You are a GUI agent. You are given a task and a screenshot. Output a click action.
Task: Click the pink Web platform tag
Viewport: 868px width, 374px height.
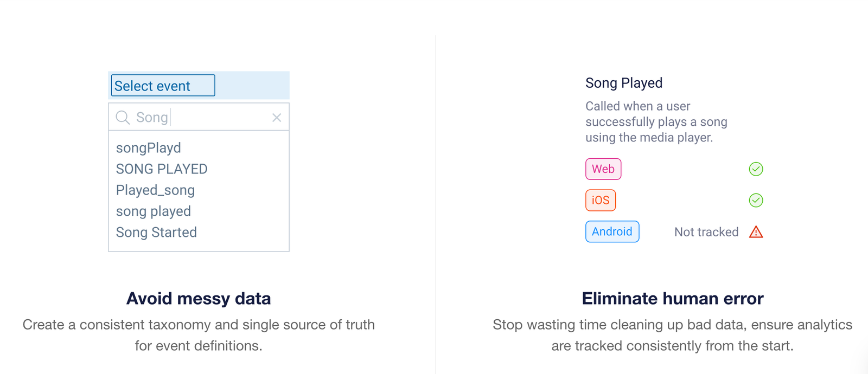pyautogui.click(x=603, y=169)
